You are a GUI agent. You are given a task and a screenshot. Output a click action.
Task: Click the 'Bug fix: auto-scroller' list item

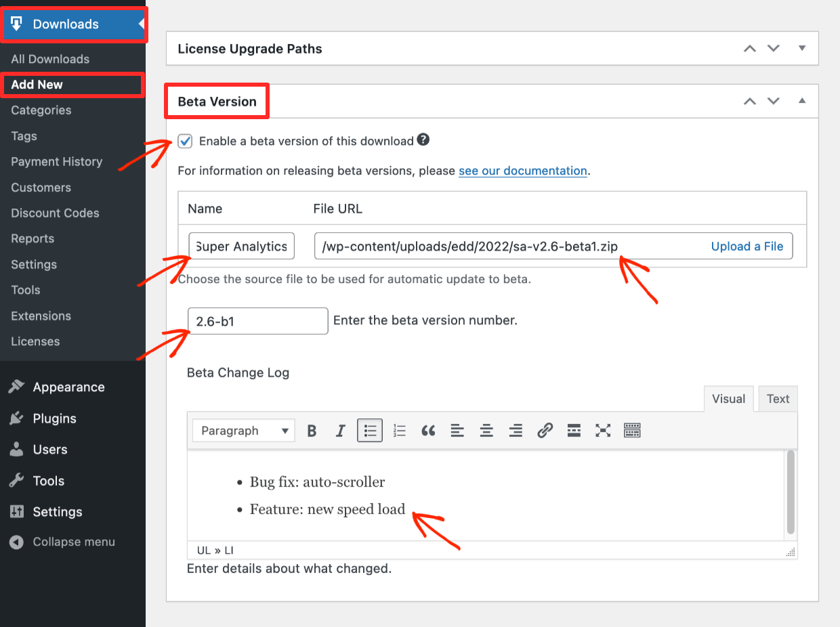coord(317,482)
